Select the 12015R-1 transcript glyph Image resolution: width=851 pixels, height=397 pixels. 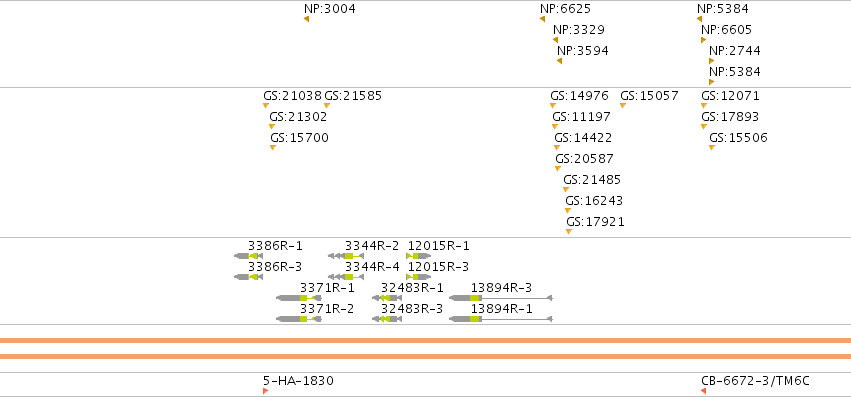click(x=418, y=256)
